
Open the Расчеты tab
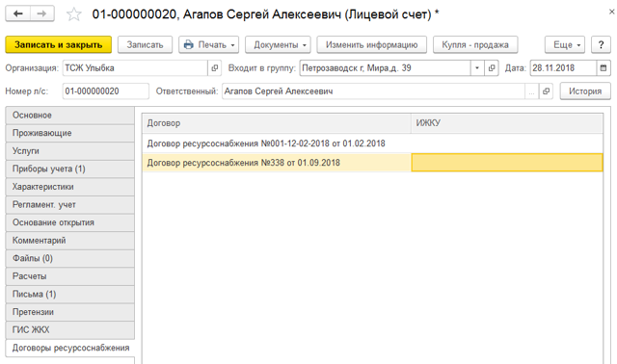pyautogui.click(x=69, y=276)
